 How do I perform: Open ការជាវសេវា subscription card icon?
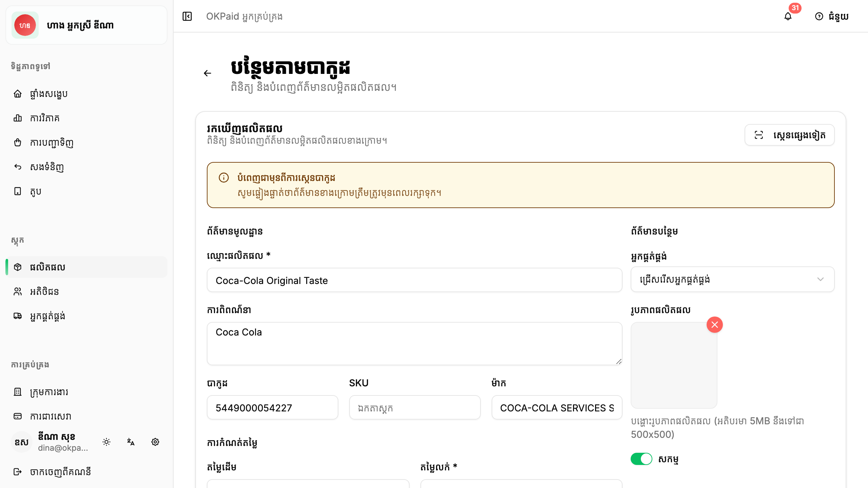(18, 416)
